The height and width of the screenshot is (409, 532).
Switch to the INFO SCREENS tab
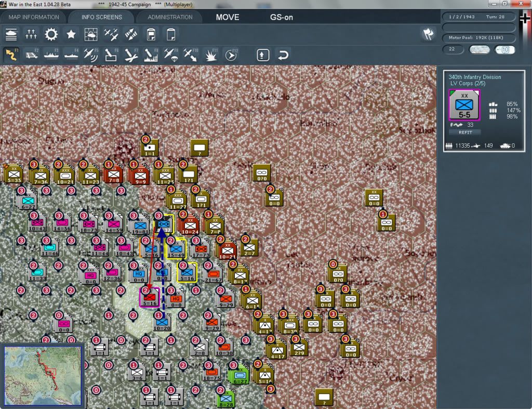[x=101, y=17]
